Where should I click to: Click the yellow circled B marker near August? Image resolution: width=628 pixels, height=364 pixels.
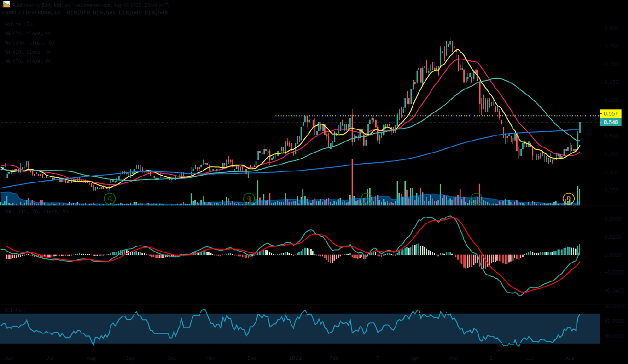(568, 198)
